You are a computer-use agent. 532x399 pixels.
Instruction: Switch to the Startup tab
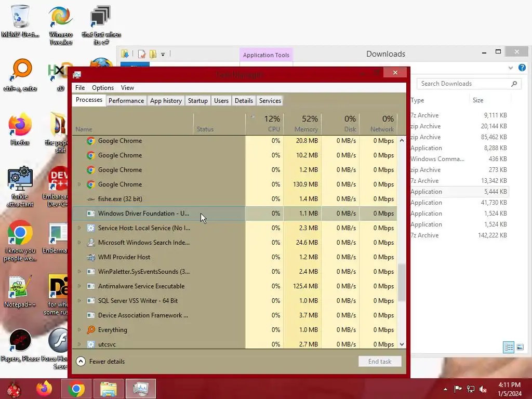198,101
